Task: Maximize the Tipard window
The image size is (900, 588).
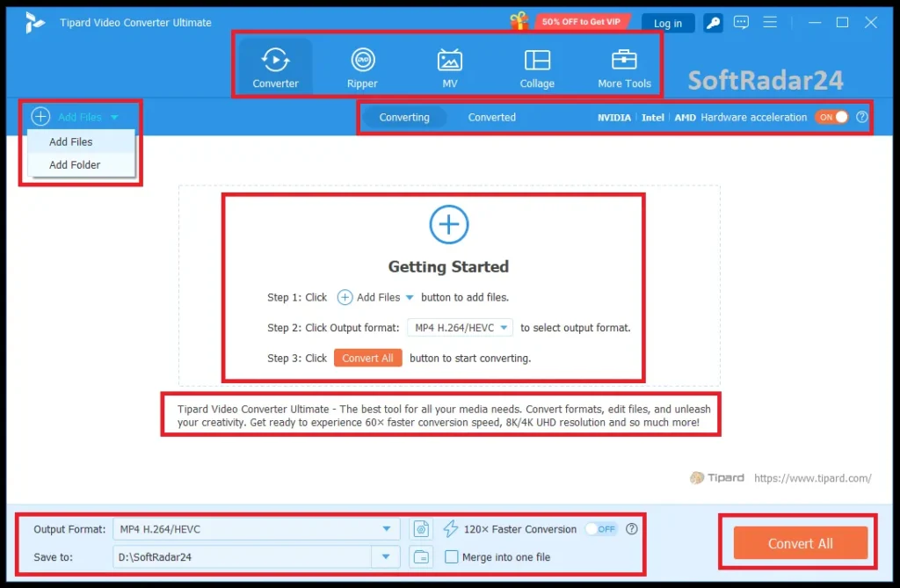Action: pyautogui.click(x=842, y=22)
